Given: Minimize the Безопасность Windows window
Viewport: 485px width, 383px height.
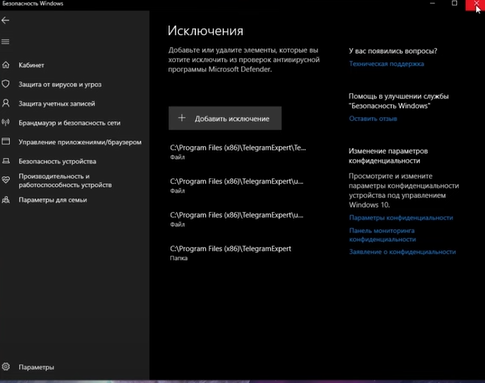Looking at the screenshot, I should [432, 3].
